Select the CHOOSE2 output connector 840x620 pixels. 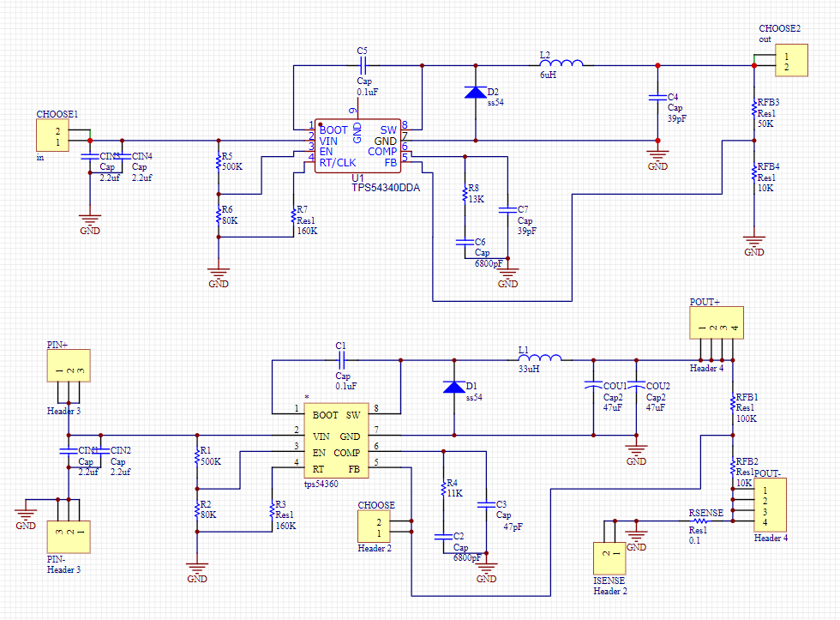791,60
